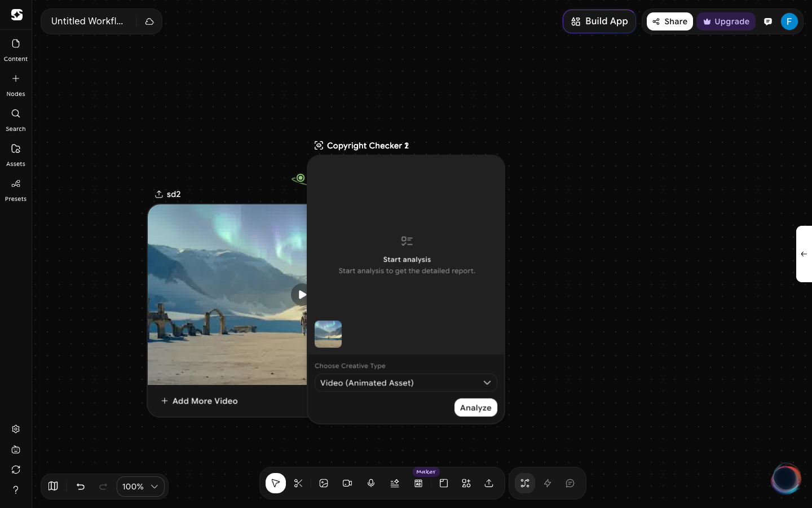The image size is (812, 508).
Task: Toggle the workflow connections mode button
Action: (525, 483)
